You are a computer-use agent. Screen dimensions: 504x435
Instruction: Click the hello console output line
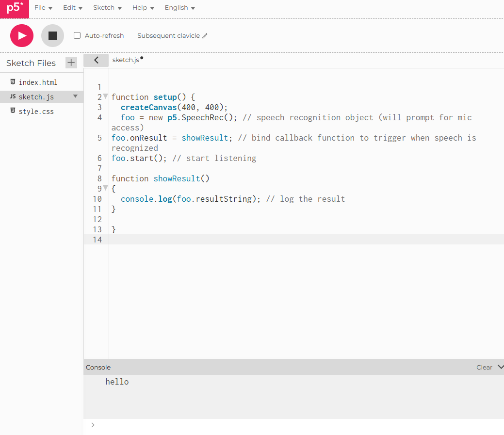tap(117, 382)
